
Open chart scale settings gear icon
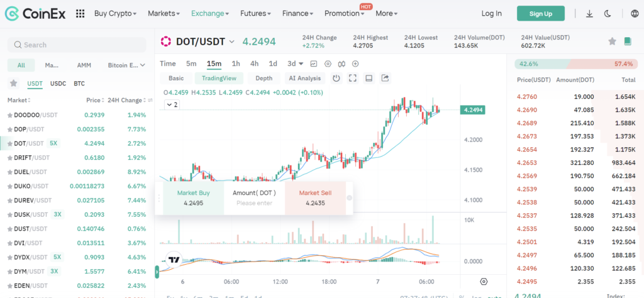(484, 282)
